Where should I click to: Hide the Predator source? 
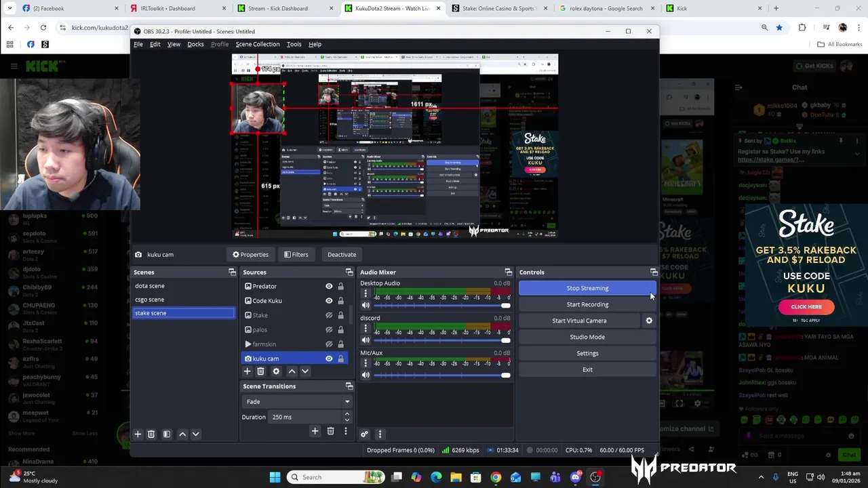click(329, 286)
